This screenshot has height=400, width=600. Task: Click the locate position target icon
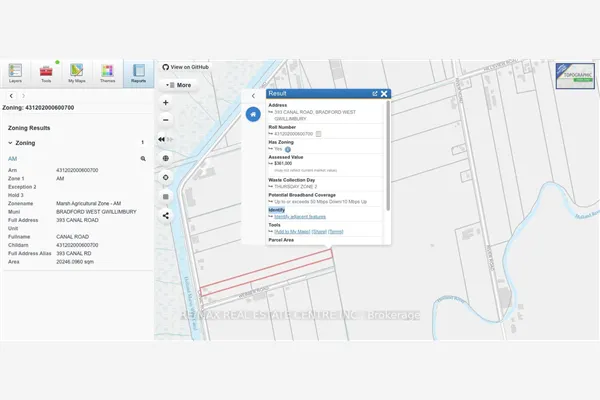coord(166,177)
